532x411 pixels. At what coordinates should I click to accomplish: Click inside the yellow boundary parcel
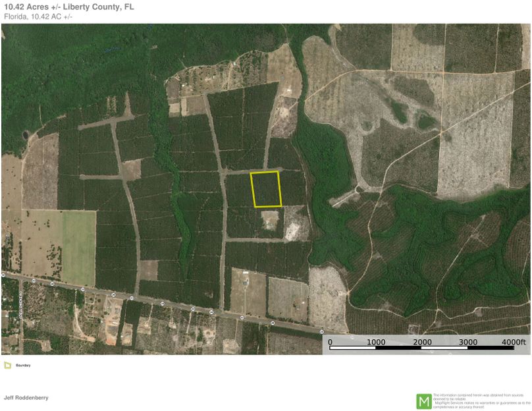pos(266,190)
